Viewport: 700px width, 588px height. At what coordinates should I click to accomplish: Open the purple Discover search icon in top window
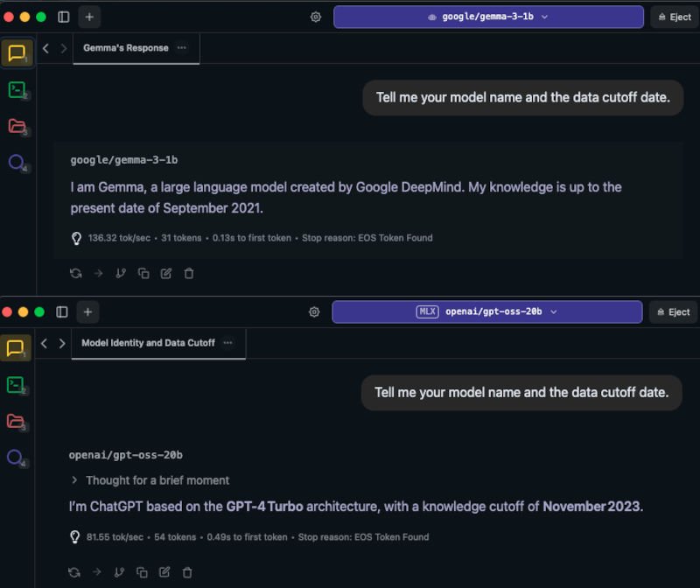click(17, 163)
